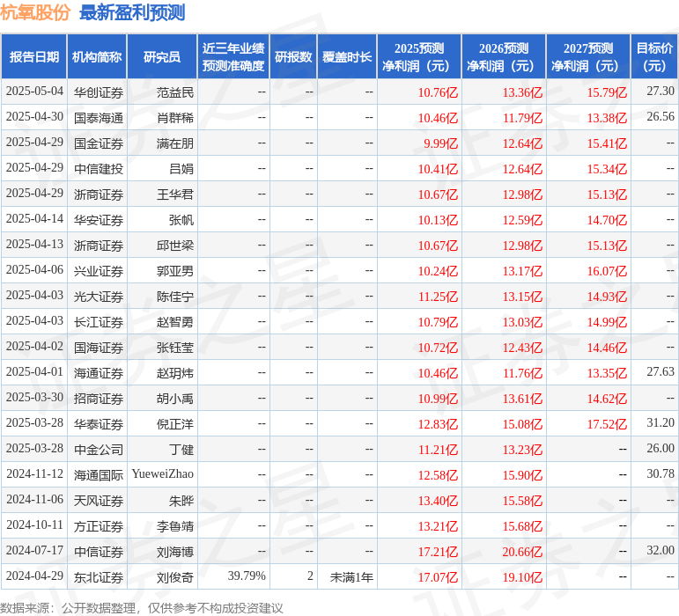The height and width of the screenshot is (616, 679).
Task: Click the 中信证券 institution cell
Action: [99, 552]
